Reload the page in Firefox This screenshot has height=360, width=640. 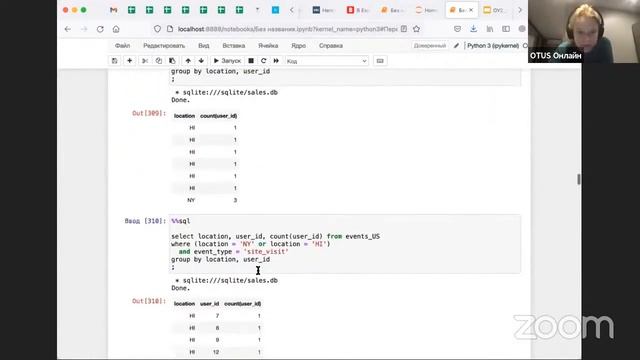tap(100, 29)
